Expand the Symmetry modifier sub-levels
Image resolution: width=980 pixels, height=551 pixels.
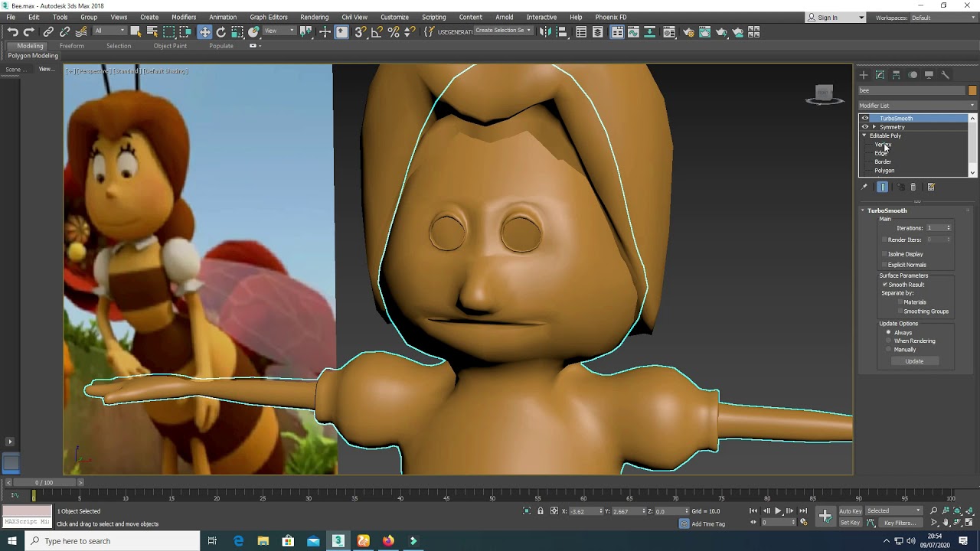point(874,127)
